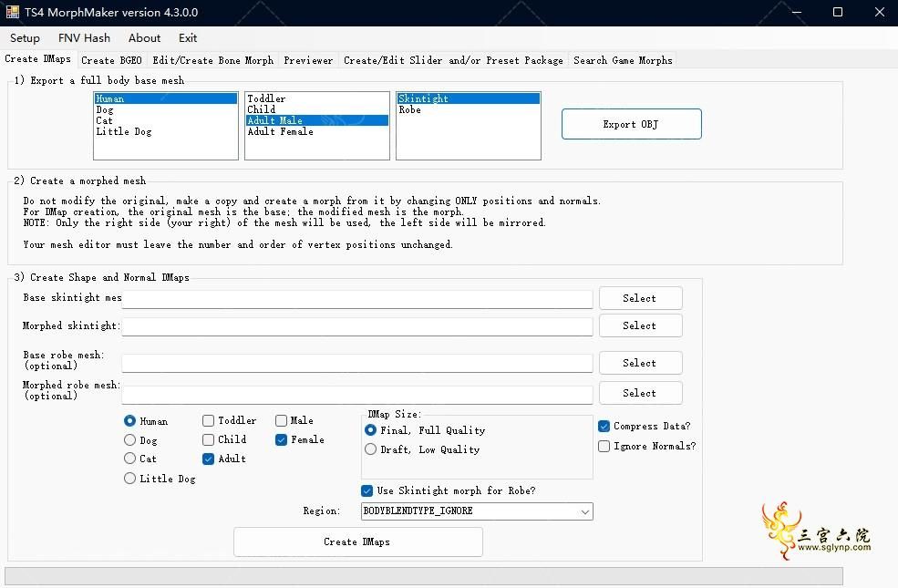
Task: Minimize the MorphMaker window
Action: (x=796, y=12)
